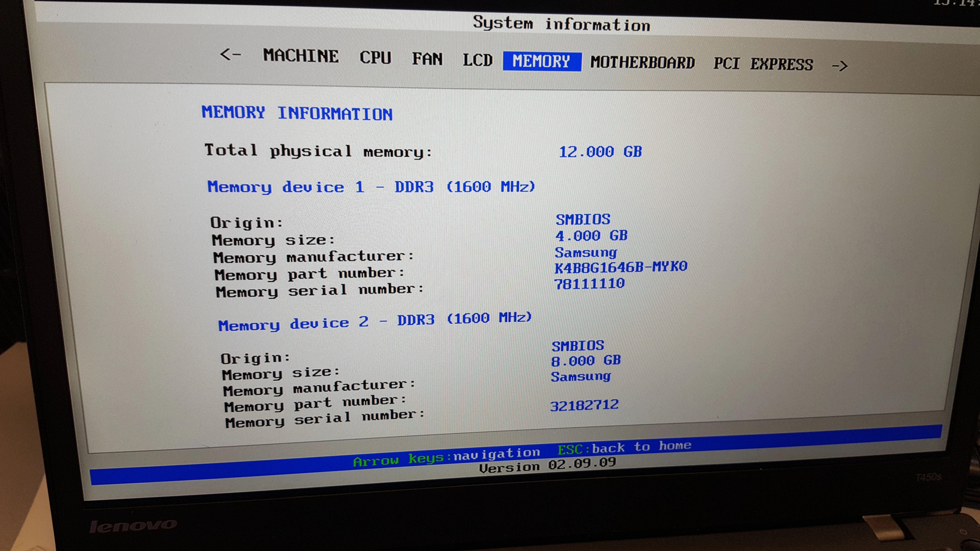Click the Memory device 2 heading
The width and height of the screenshot is (980, 551).
(375, 322)
